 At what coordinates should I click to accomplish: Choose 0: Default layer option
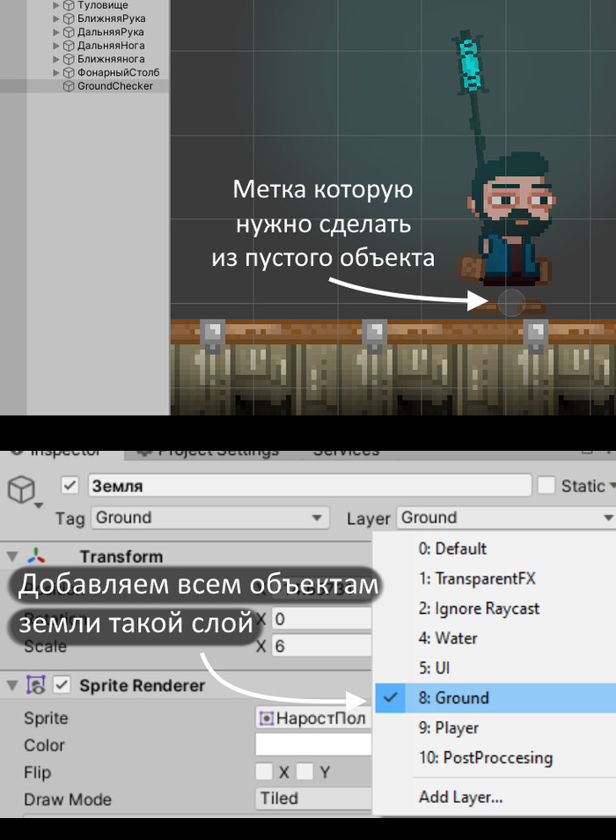click(x=451, y=549)
